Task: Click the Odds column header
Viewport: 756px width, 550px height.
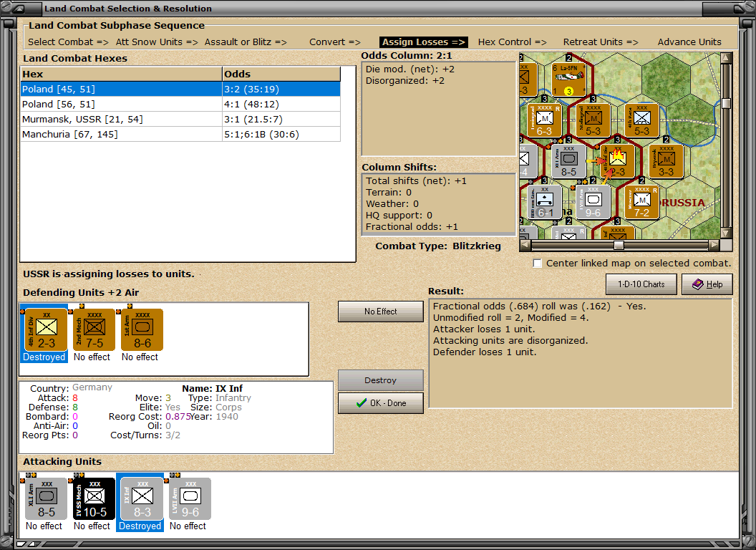Action: (x=281, y=74)
